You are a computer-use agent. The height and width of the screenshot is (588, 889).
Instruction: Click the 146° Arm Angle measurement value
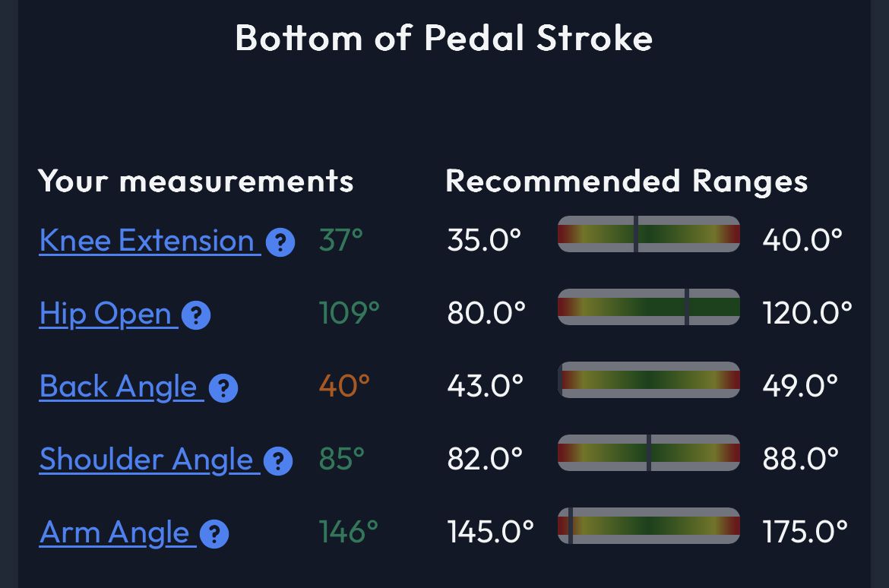[x=348, y=532]
